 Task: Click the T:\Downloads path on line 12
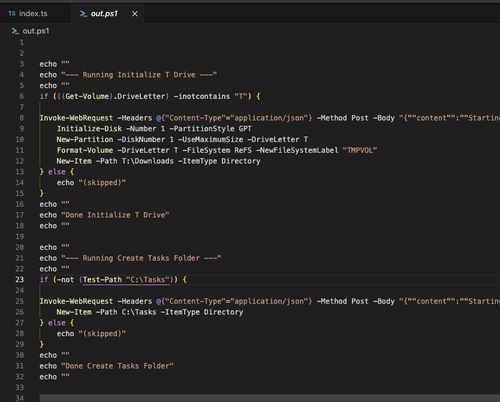pyautogui.click(x=148, y=161)
